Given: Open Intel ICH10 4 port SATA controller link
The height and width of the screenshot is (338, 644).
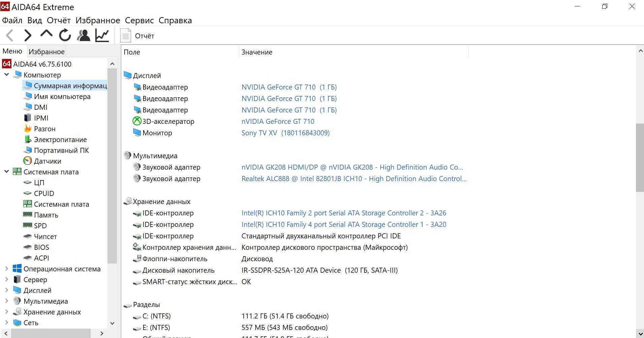Looking at the screenshot, I should (x=344, y=225).
